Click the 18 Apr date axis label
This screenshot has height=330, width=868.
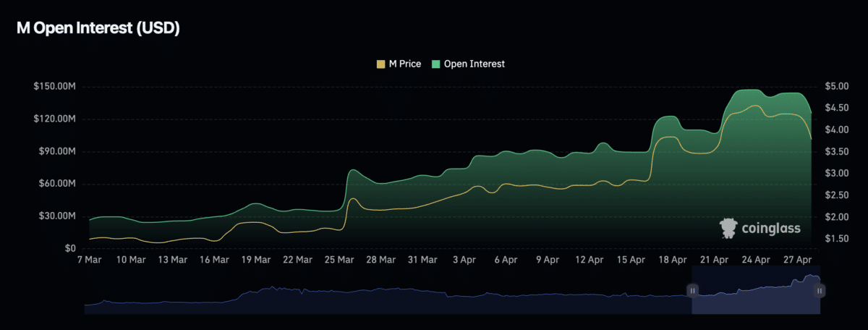[x=673, y=259]
